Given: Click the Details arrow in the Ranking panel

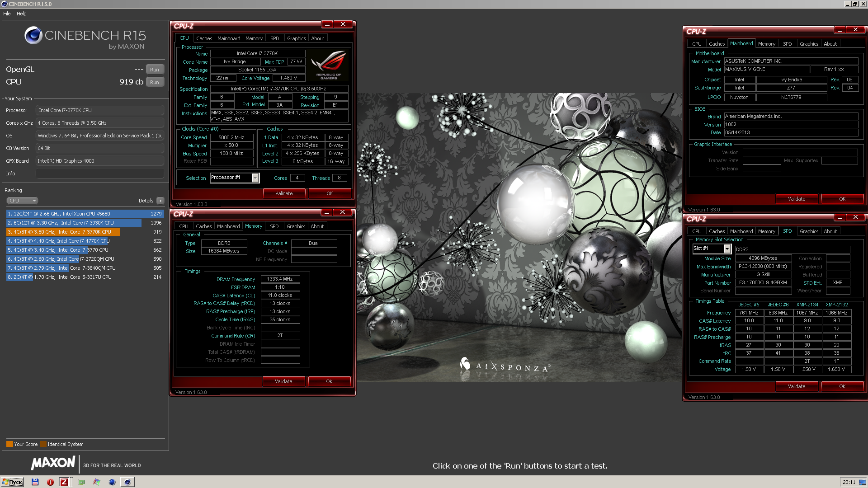Looking at the screenshot, I should point(160,201).
